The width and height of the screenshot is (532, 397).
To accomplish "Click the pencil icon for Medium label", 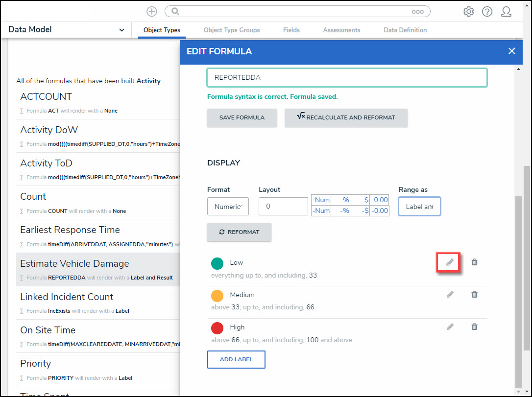I will pos(450,295).
